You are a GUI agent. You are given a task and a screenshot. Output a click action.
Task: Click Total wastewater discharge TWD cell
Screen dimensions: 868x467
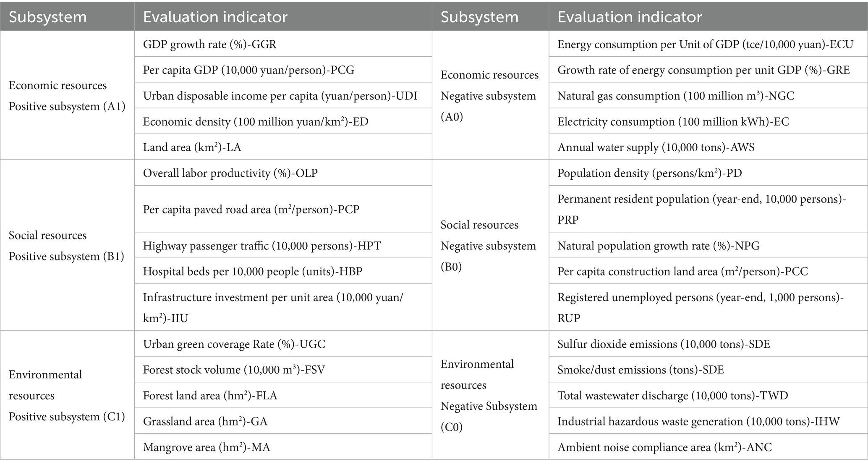tap(709, 395)
